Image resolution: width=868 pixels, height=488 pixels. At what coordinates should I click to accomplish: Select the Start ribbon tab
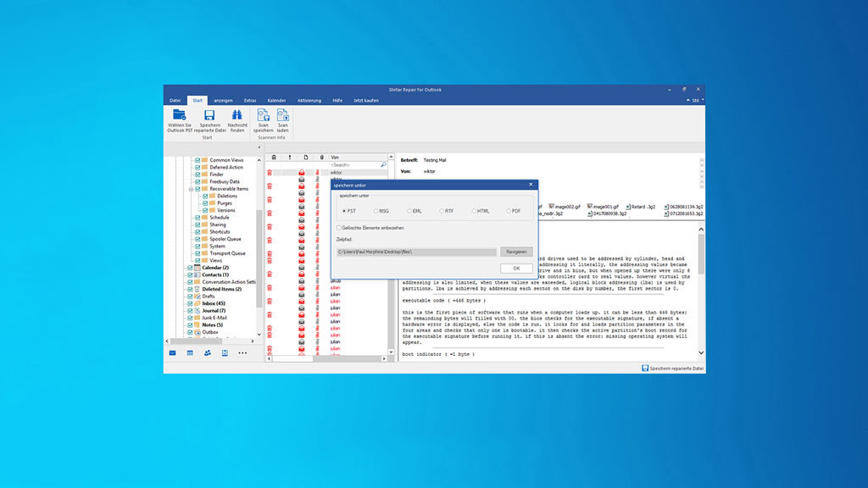(x=198, y=101)
